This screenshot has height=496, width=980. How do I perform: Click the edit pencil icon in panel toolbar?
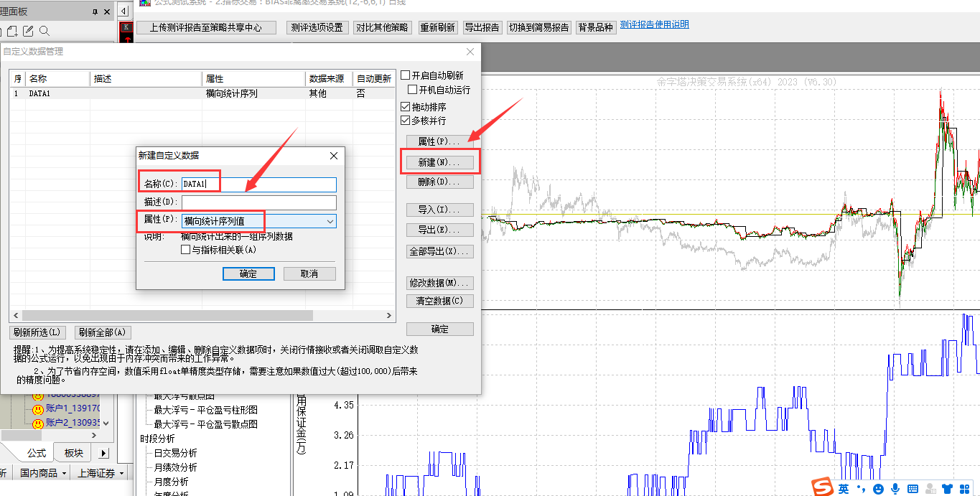coord(28,31)
